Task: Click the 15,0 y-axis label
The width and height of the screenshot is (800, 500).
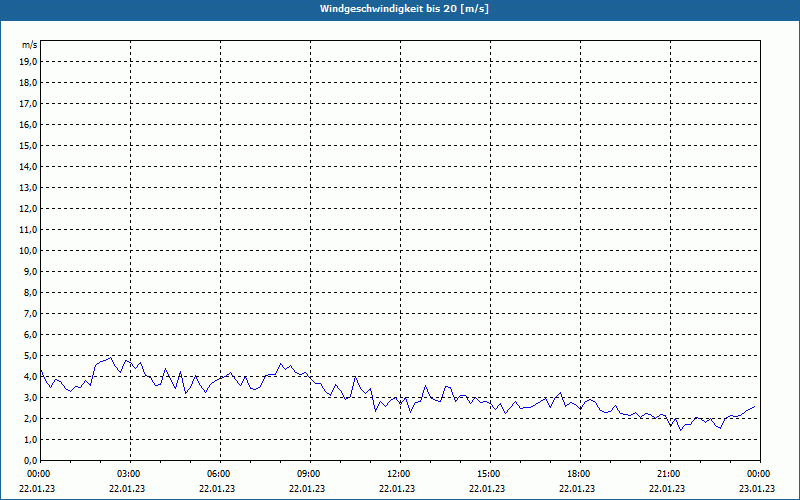Action: (28, 145)
